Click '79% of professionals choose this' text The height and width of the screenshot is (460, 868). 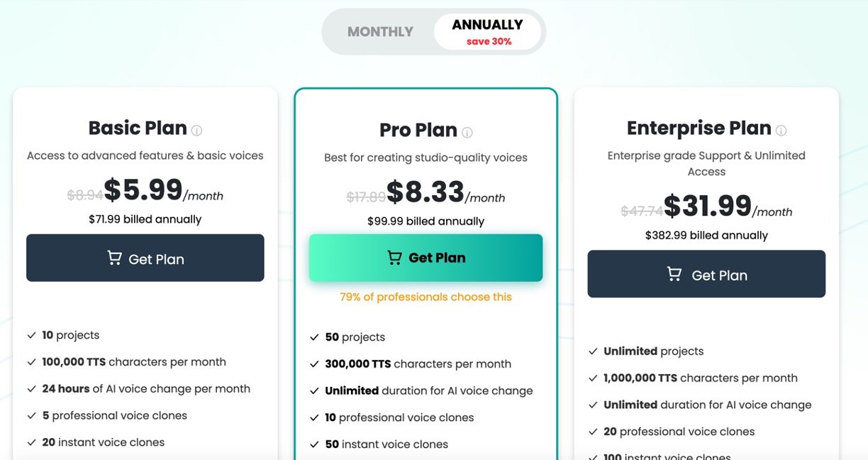(x=425, y=297)
